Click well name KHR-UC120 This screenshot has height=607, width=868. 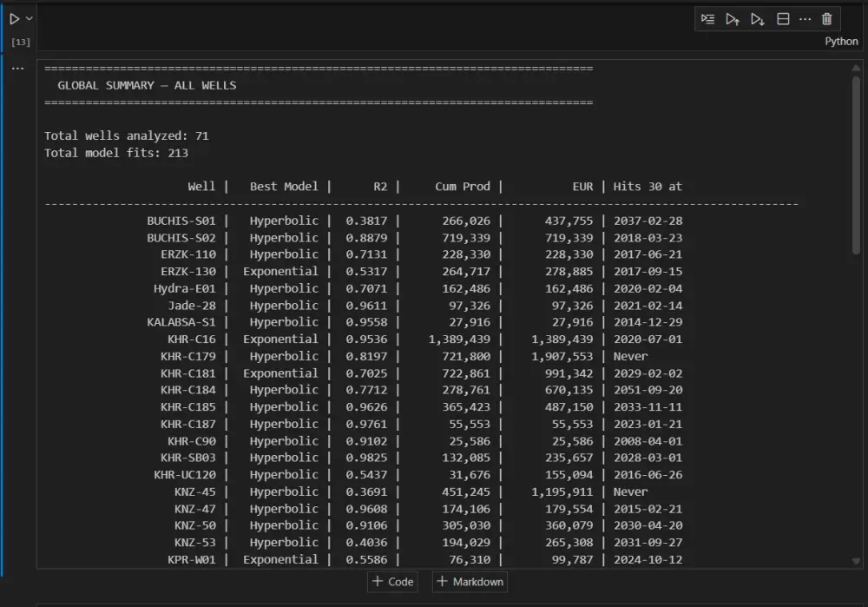pos(185,475)
